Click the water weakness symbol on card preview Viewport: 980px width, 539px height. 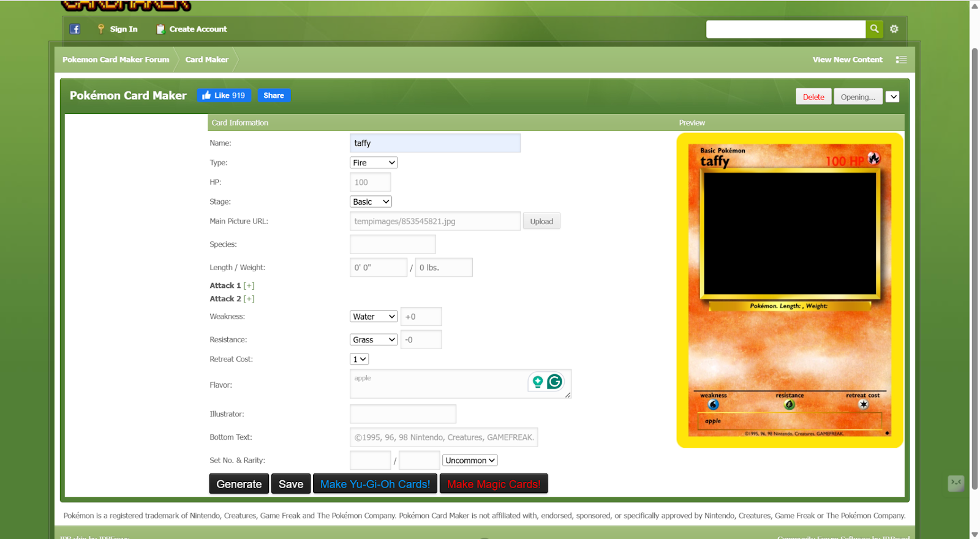click(714, 404)
